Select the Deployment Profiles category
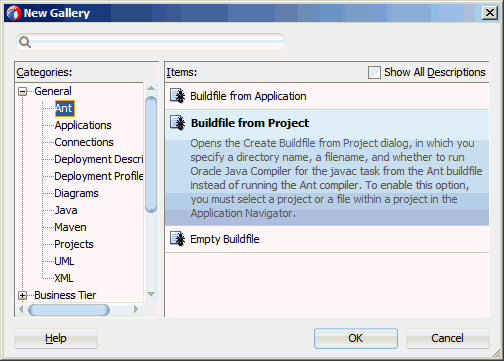The image size is (504, 361). (99, 176)
